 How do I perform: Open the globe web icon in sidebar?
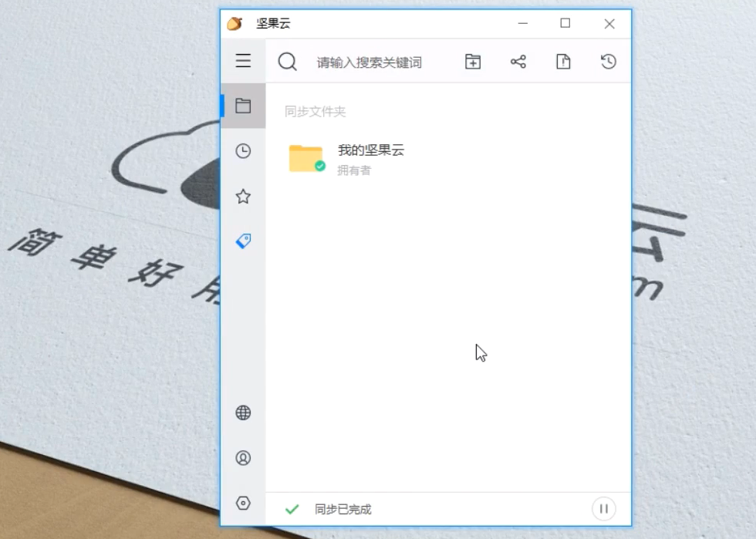click(x=243, y=413)
